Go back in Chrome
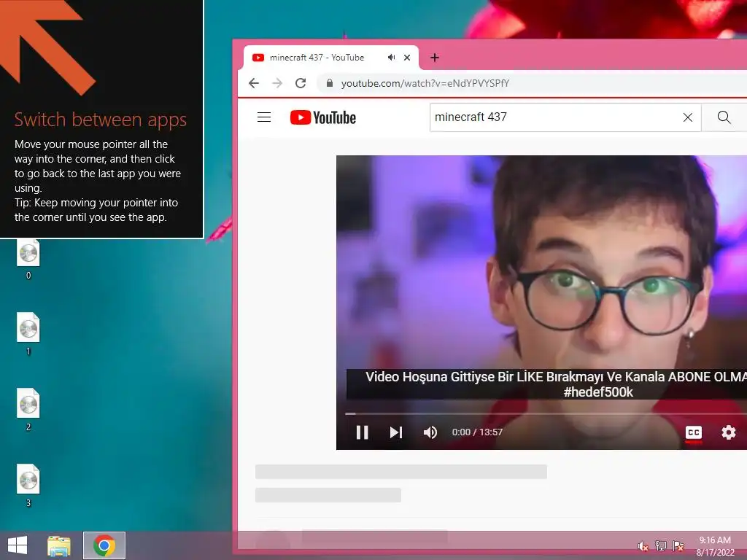Image resolution: width=747 pixels, height=560 pixels. pos(254,83)
